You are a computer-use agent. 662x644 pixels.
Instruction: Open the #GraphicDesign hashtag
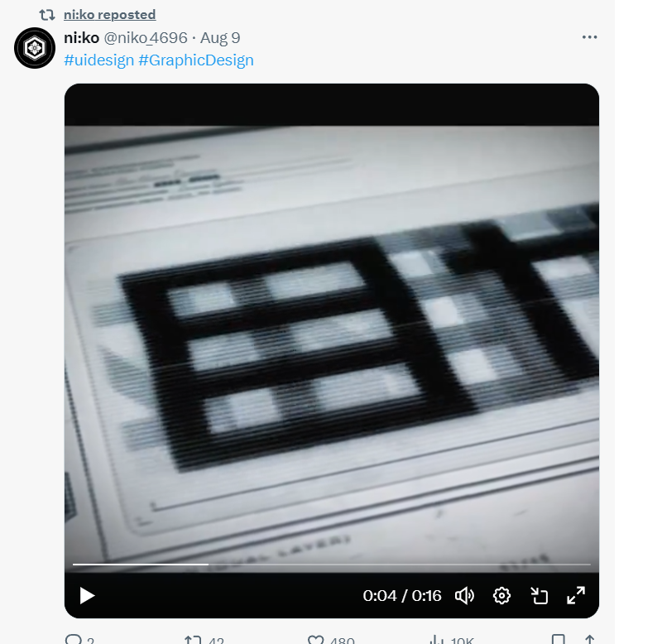[x=196, y=60]
